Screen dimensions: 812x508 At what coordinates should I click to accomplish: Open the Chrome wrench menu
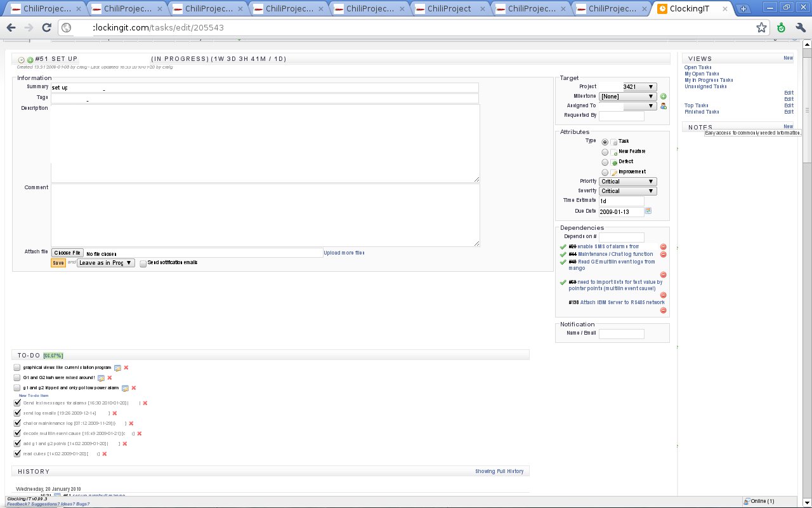[x=800, y=28]
